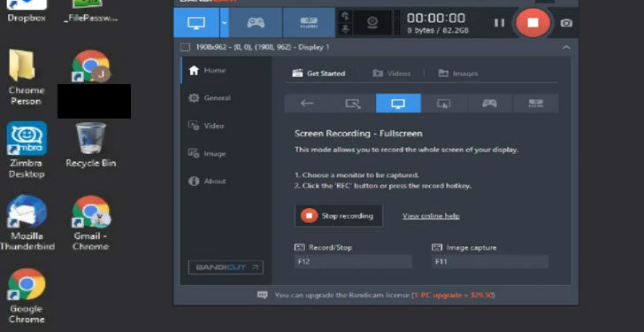Screen dimensions: 644x332
Task: Go back with the left arrow mode button
Action: pos(307,103)
